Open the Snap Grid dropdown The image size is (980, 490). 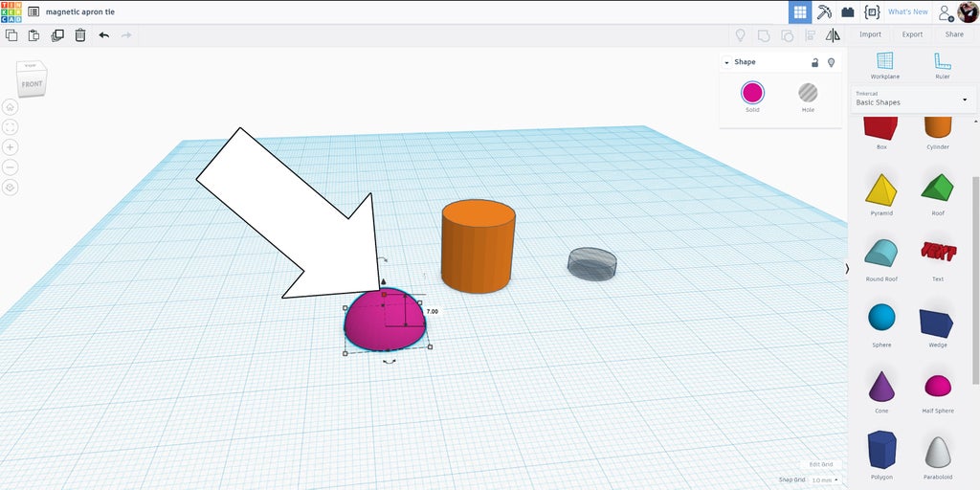825,480
